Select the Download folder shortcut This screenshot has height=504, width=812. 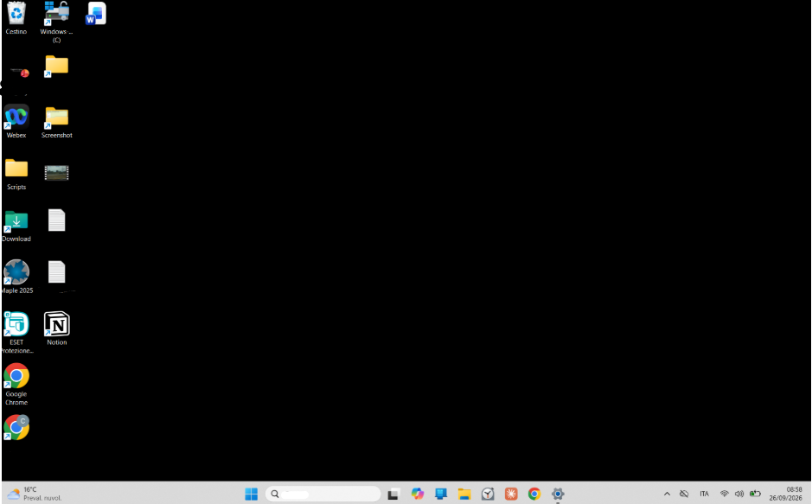click(x=16, y=226)
